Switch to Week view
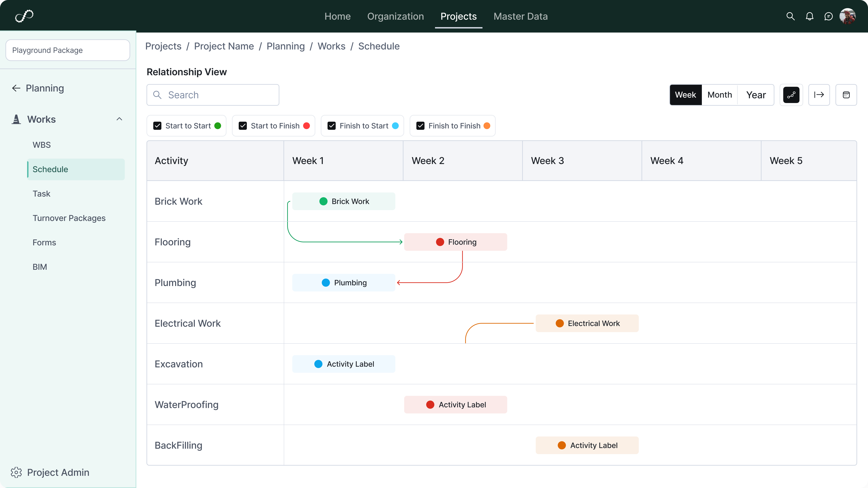Image resolution: width=868 pixels, height=488 pixels. click(x=685, y=95)
